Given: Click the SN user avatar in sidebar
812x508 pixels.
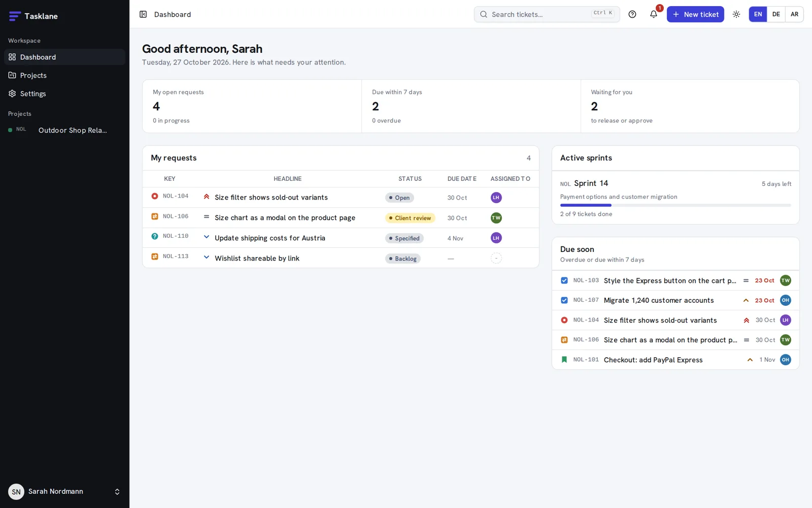Looking at the screenshot, I should 16,492.
